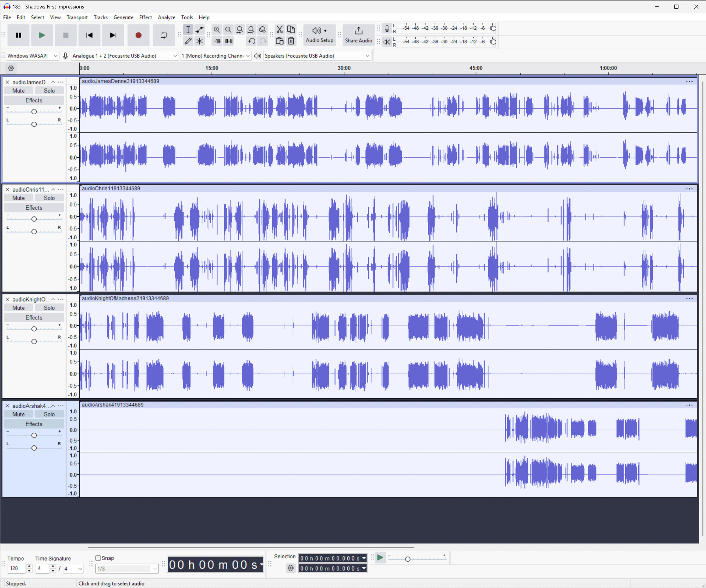Click the playback meter speaker icon
706x588 pixels.
point(387,42)
